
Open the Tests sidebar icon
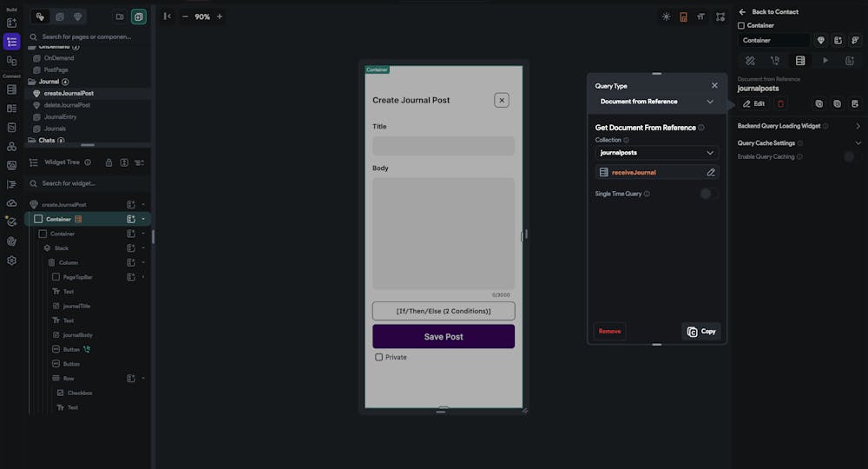(x=11, y=222)
